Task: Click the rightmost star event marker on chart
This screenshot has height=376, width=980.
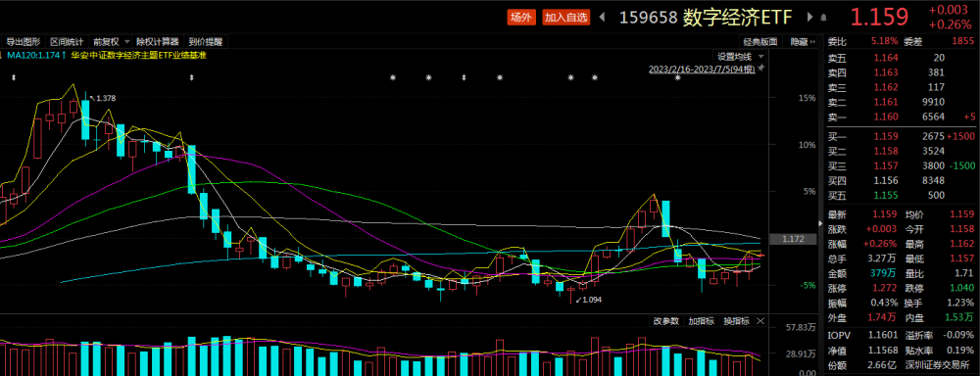Action: point(677,78)
